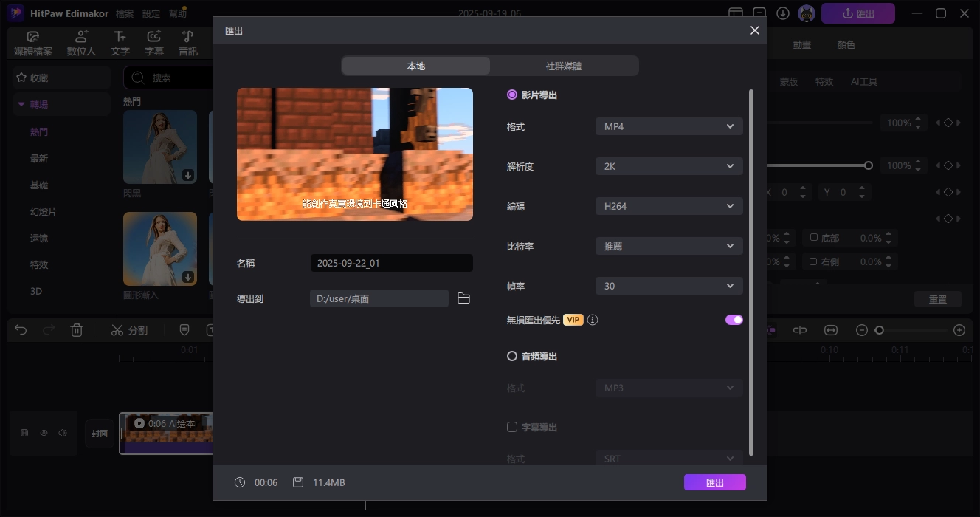Open the 格式 MP4 dropdown
This screenshot has width=980, height=517.
coord(668,126)
